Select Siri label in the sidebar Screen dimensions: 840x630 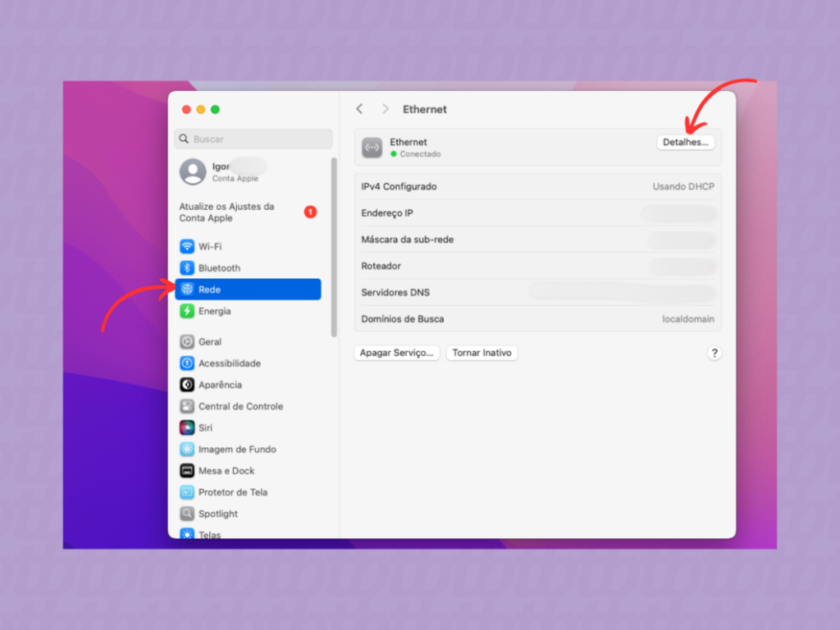pyautogui.click(x=205, y=427)
